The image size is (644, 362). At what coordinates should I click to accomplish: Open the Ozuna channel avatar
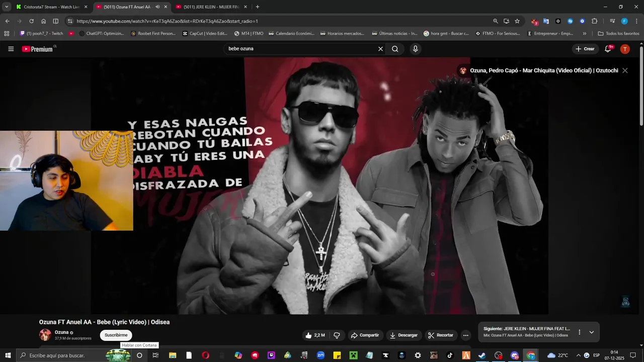point(45,335)
